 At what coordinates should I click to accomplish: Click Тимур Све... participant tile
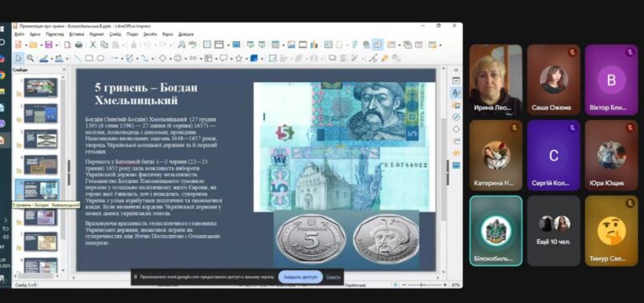pos(611,231)
